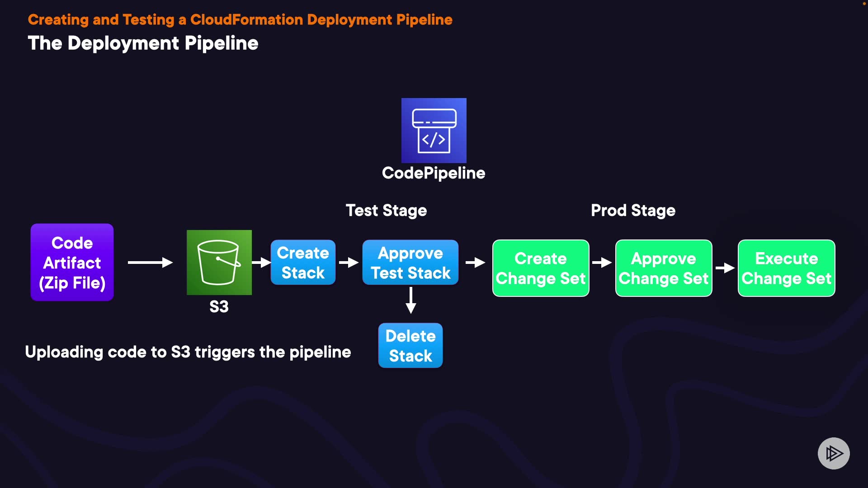Click the Execute Change Set box
The width and height of the screenshot is (868, 488).
pos(787,268)
